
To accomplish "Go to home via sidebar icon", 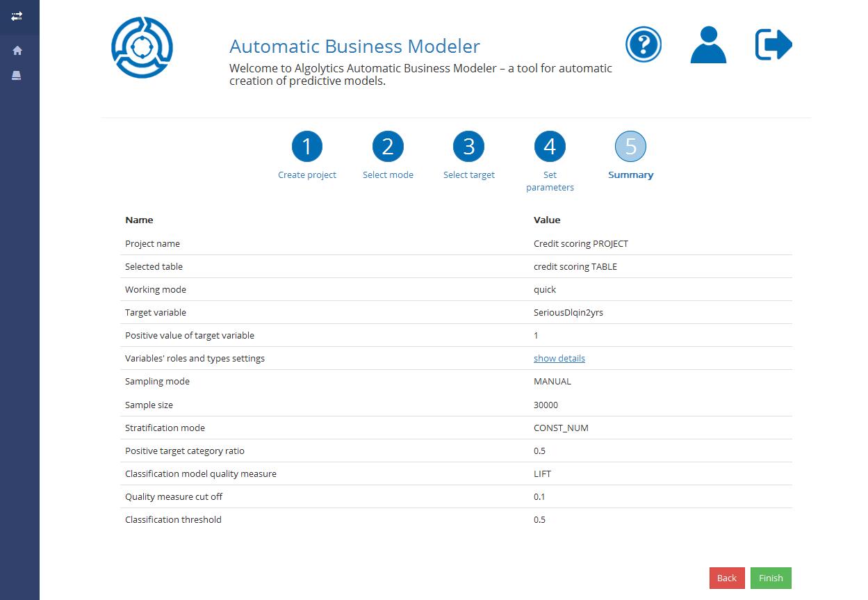I will 17,51.
